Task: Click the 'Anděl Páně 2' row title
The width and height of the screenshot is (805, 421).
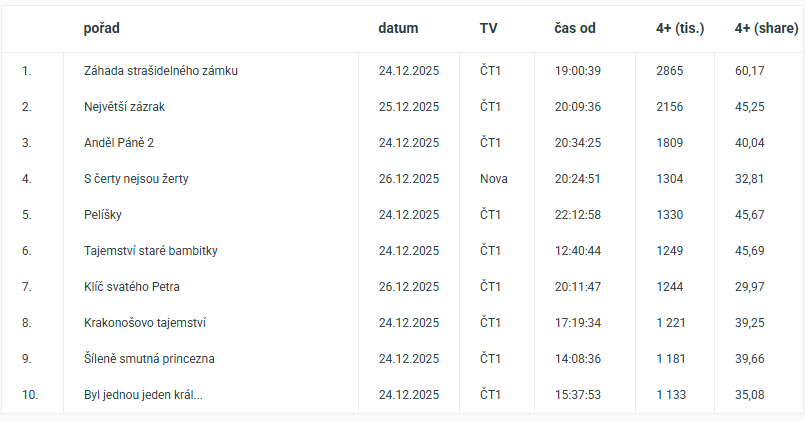Action: tap(119, 143)
